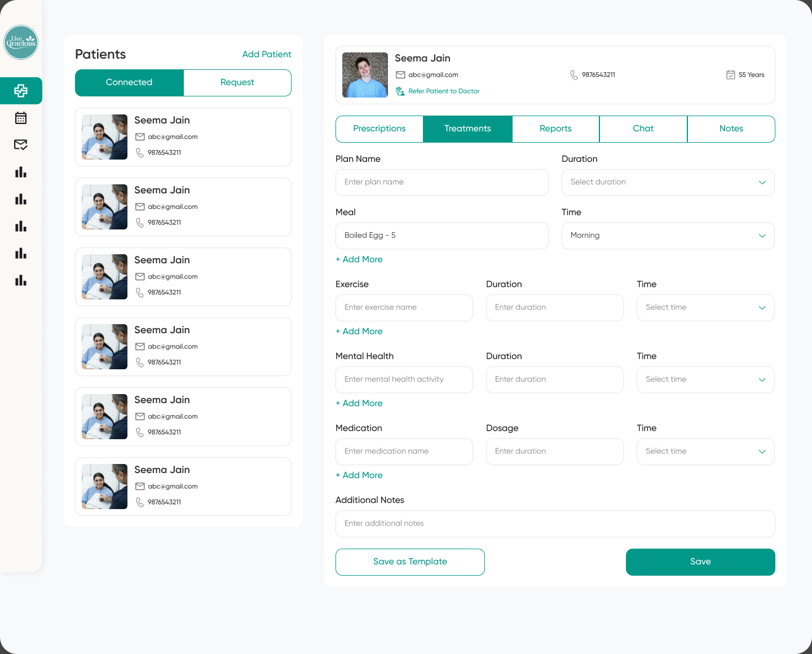Click the envelope icon in patient header
The image size is (812, 654).
tap(400, 75)
